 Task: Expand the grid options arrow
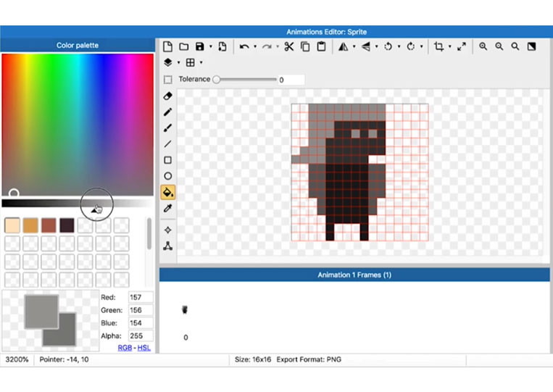coord(201,63)
